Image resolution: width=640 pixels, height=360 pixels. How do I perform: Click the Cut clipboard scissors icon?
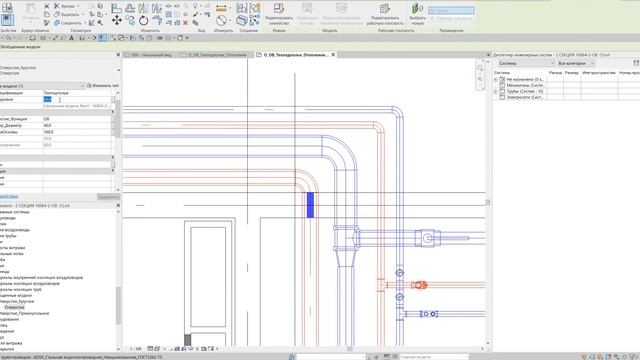pyautogui.click(x=47, y=6)
